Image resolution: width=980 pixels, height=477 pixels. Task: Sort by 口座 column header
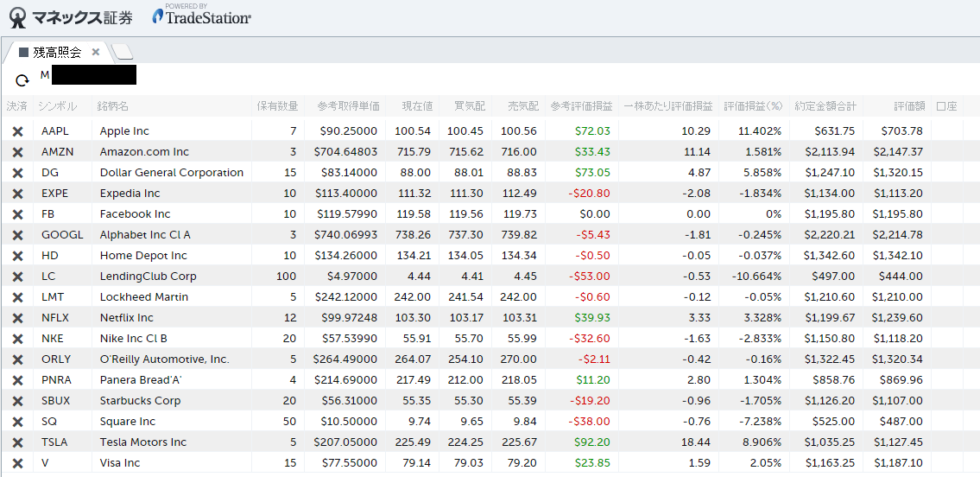[947, 106]
